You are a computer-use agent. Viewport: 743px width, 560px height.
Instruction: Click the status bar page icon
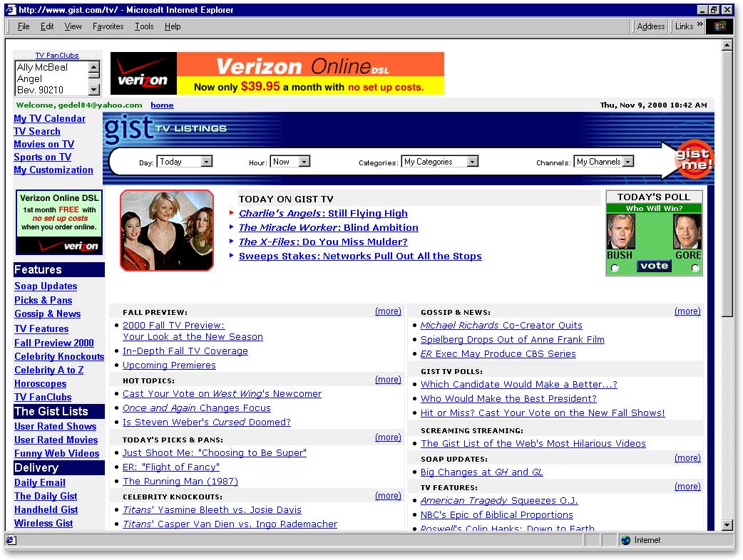(11, 540)
